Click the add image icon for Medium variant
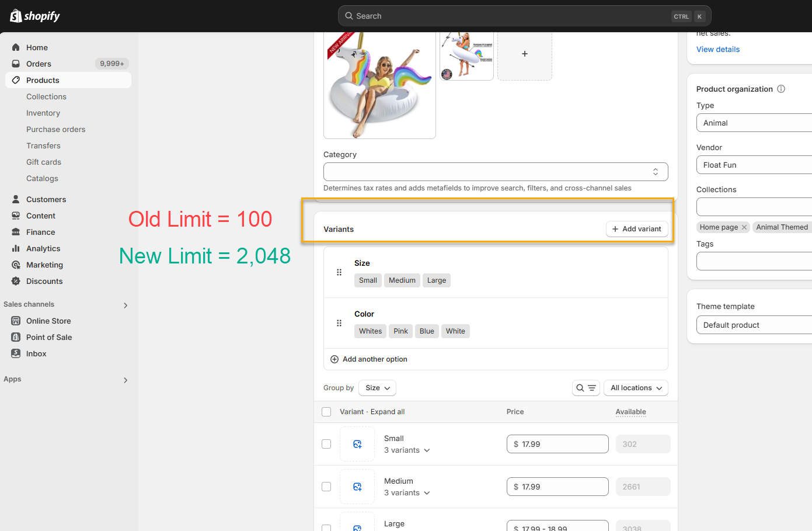The width and height of the screenshot is (812, 531). click(x=357, y=487)
